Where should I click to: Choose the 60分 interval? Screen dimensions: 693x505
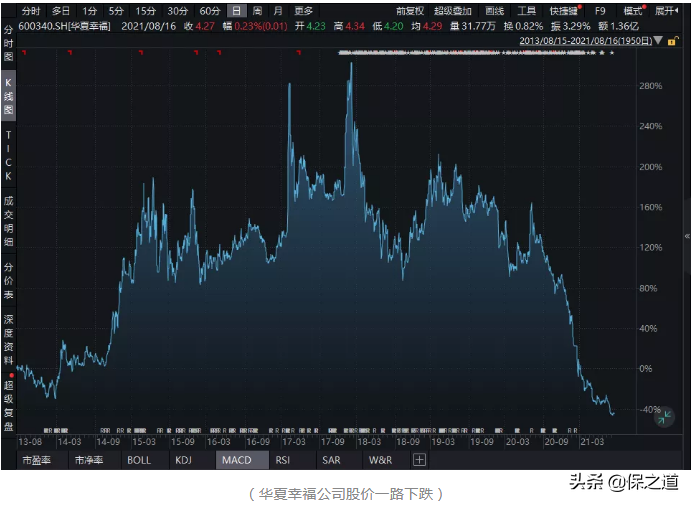[210, 11]
